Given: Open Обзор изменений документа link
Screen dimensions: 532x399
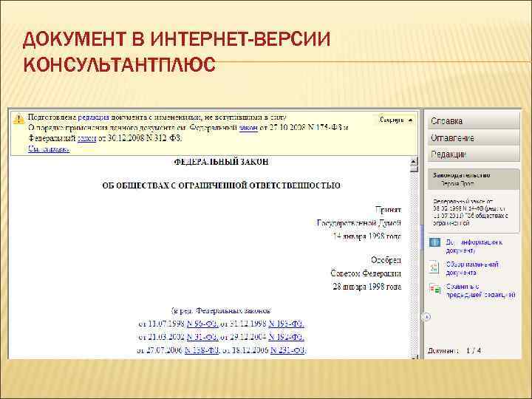Looking at the screenshot, I should pos(472,268).
